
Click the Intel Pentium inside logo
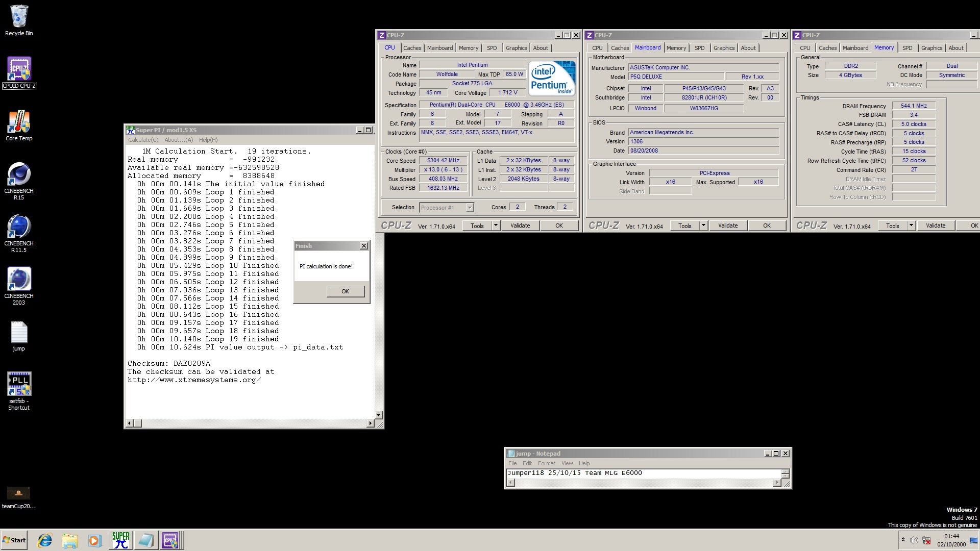(x=552, y=78)
